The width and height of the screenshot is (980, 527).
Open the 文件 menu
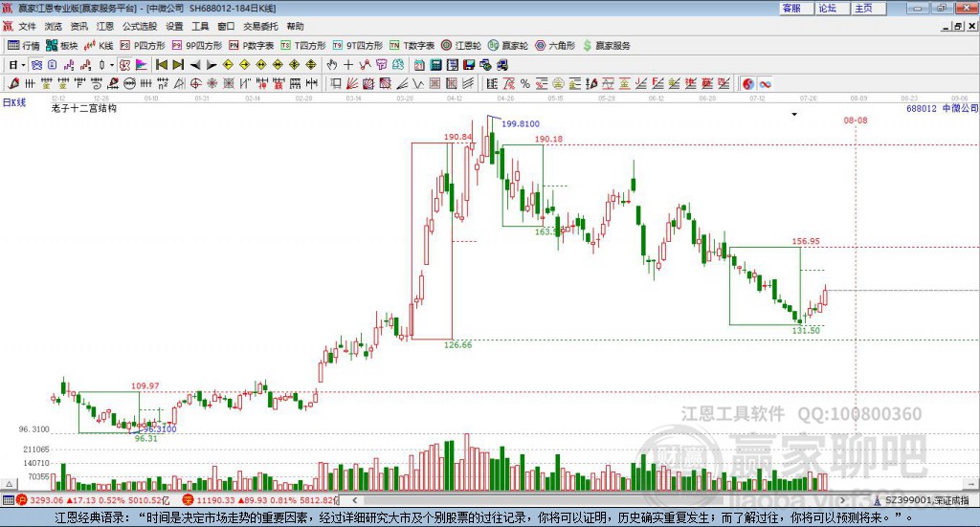coord(27,26)
